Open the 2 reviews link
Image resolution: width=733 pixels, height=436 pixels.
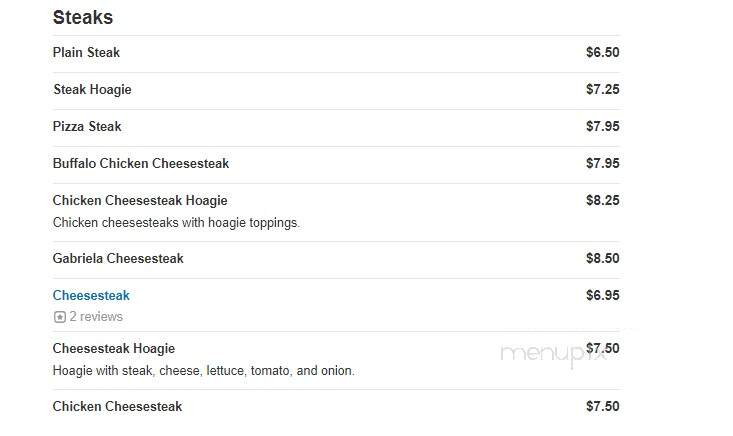click(96, 317)
